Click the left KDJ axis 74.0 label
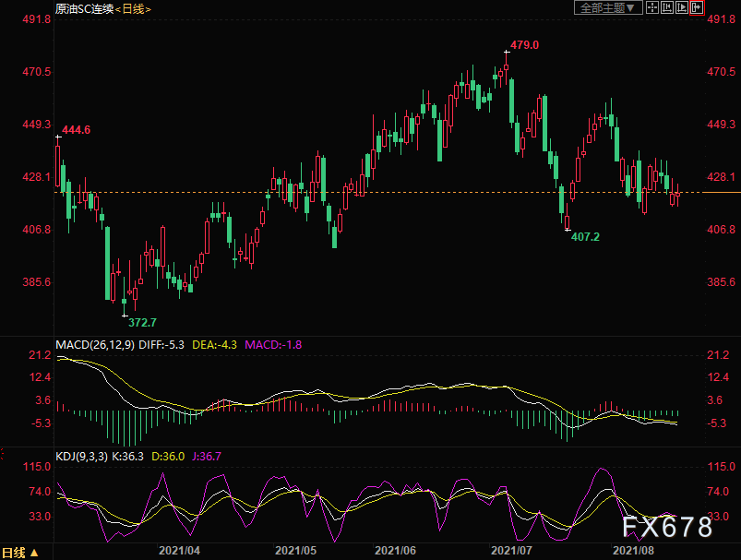This screenshot has width=741, height=560. (40, 492)
